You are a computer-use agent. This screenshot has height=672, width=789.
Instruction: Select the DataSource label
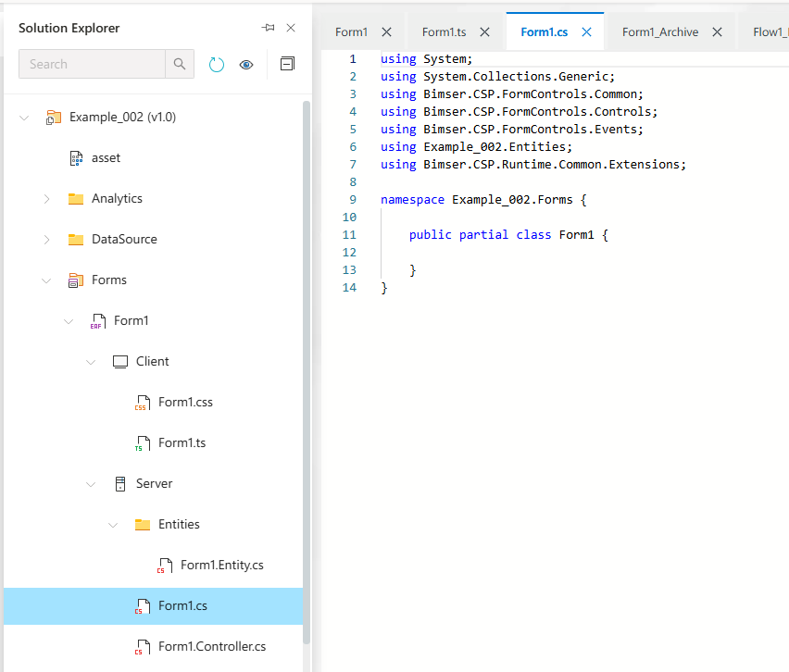coord(124,240)
